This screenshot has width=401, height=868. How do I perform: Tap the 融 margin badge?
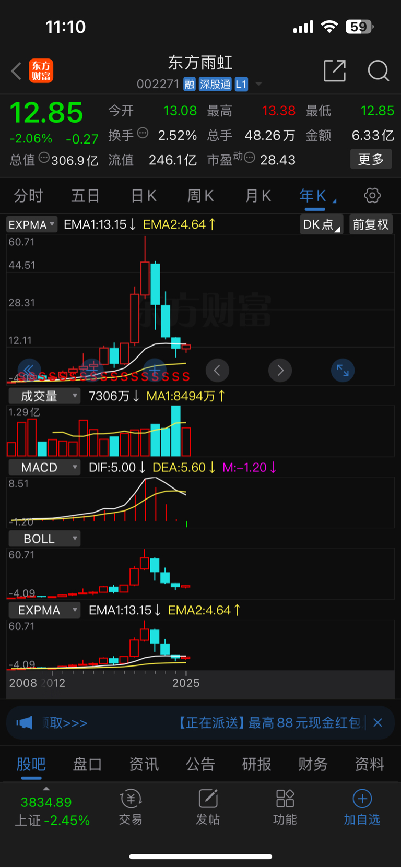click(190, 84)
